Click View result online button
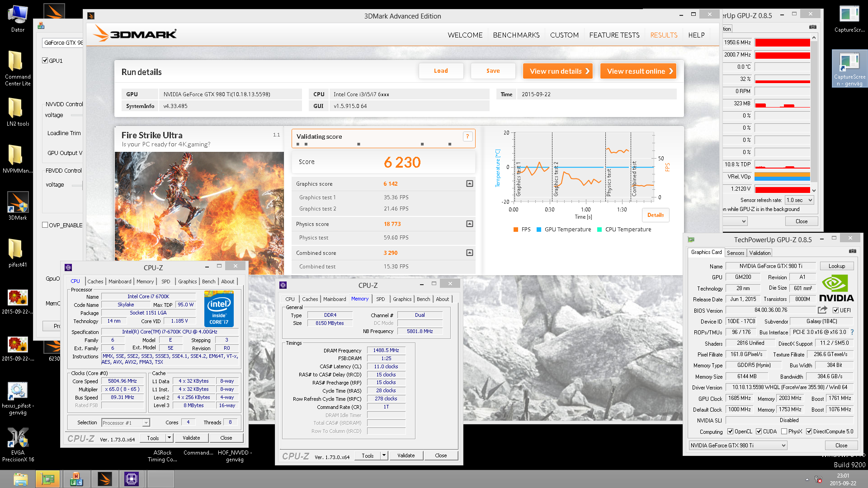This screenshot has height=488, width=868. [x=638, y=71]
